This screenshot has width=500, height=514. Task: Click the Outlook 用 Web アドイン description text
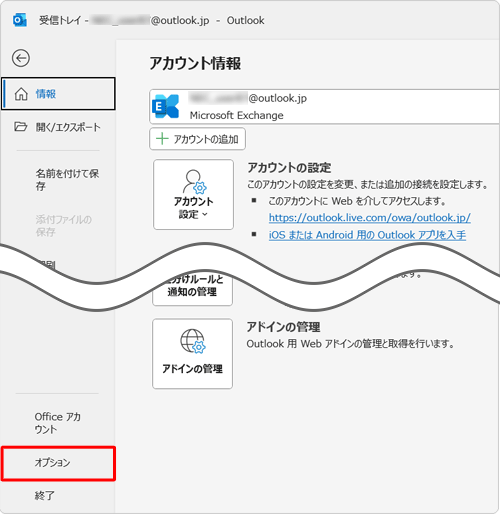pos(350,344)
